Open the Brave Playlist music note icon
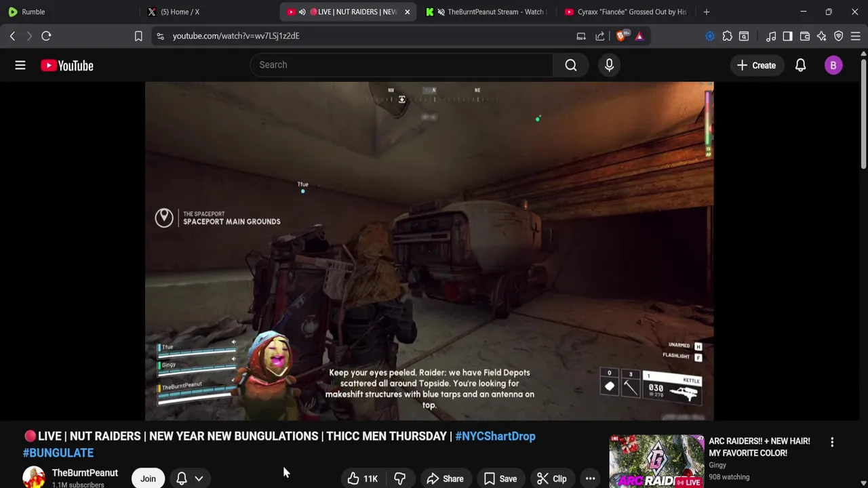868x488 pixels. [x=771, y=36]
